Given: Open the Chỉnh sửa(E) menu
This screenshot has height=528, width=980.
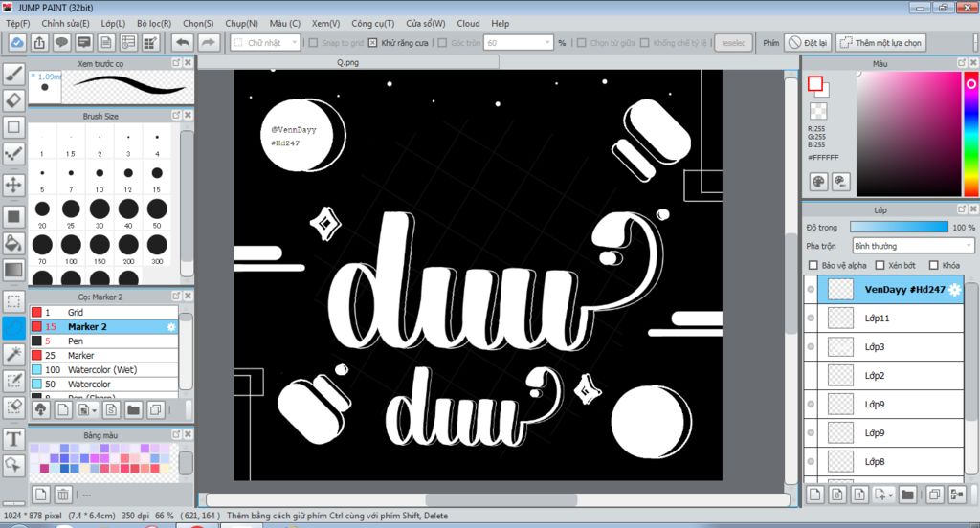Looking at the screenshot, I should 65,23.
